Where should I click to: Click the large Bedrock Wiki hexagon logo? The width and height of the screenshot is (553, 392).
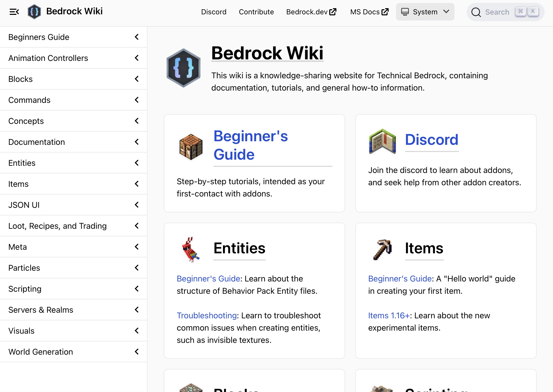tap(183, 68)
